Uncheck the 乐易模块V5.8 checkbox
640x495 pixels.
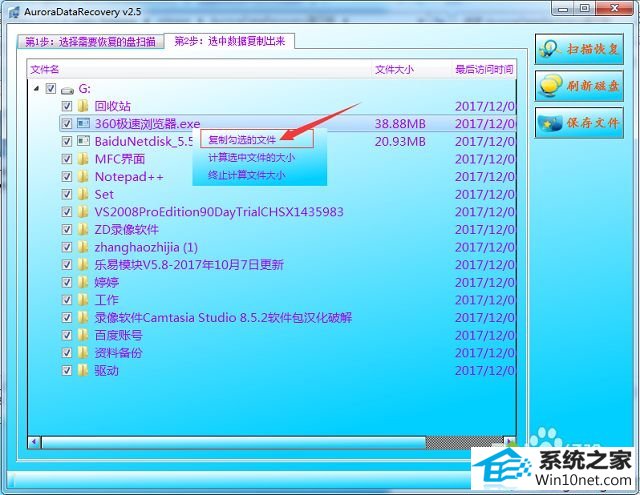(x=67, y=264)
